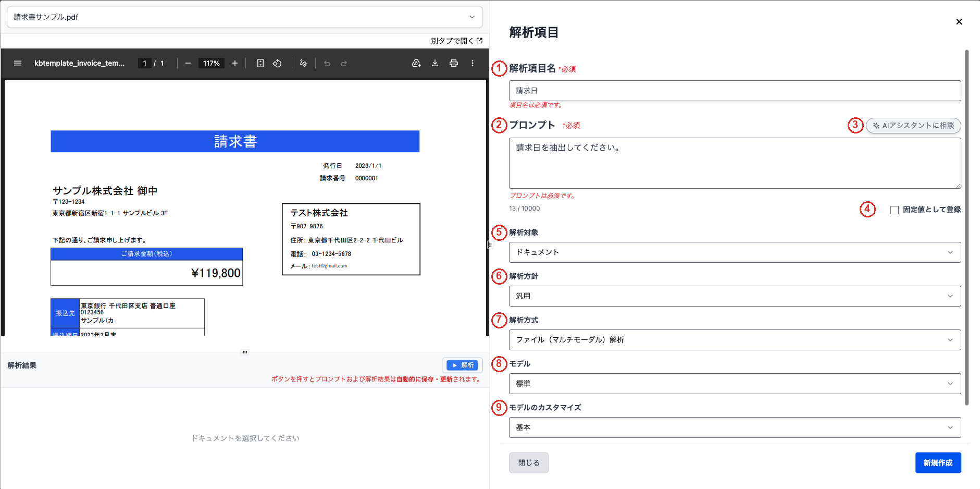The image size is (980, 489).
Task: Click the 117% zoom level field
Action: 212,63
